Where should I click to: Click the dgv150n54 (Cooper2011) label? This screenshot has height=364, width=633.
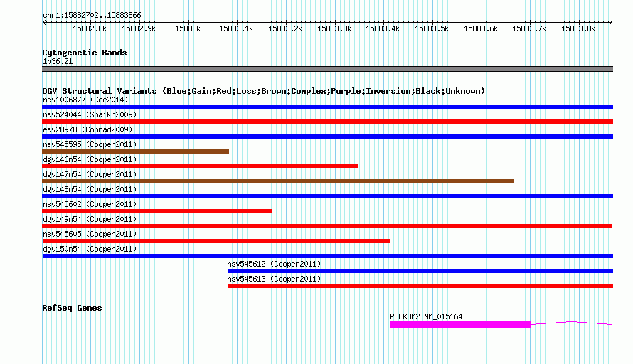tap(90, 249)
